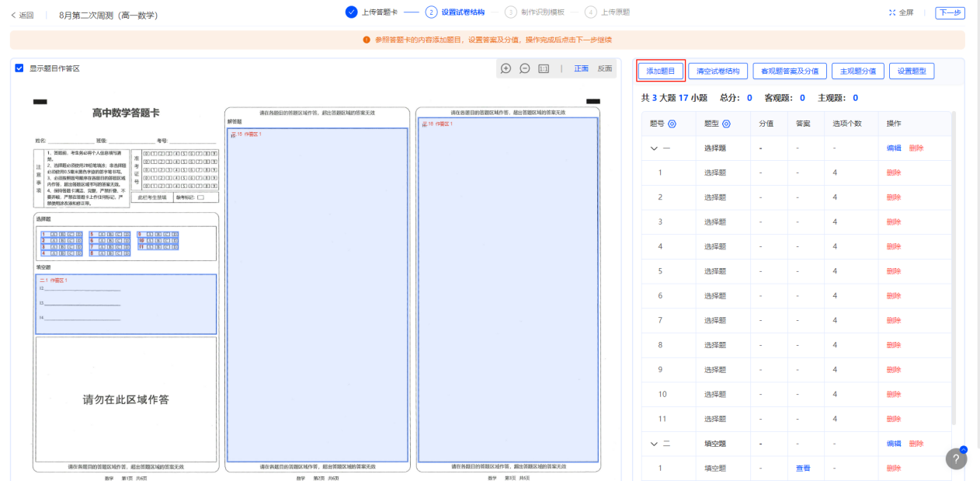
Task: Click 添加题目 button
Action: pos(661,71)
